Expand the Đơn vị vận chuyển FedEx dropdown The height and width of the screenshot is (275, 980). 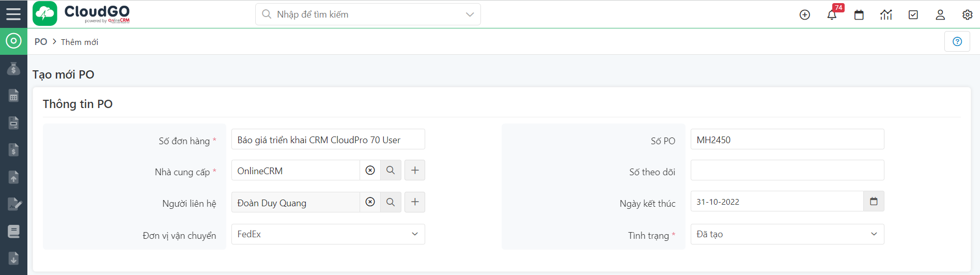point(414,234)
